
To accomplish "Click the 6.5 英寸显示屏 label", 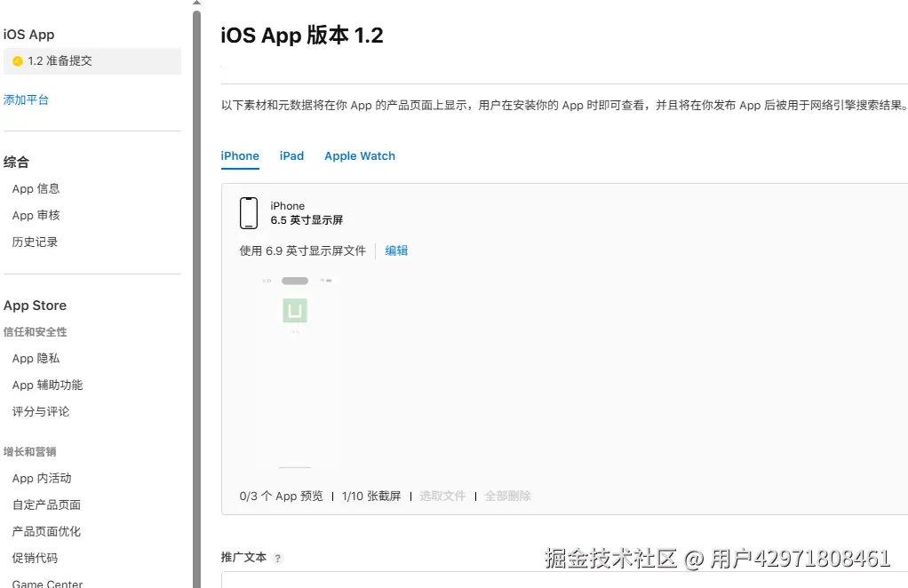I will click(307, 220).
